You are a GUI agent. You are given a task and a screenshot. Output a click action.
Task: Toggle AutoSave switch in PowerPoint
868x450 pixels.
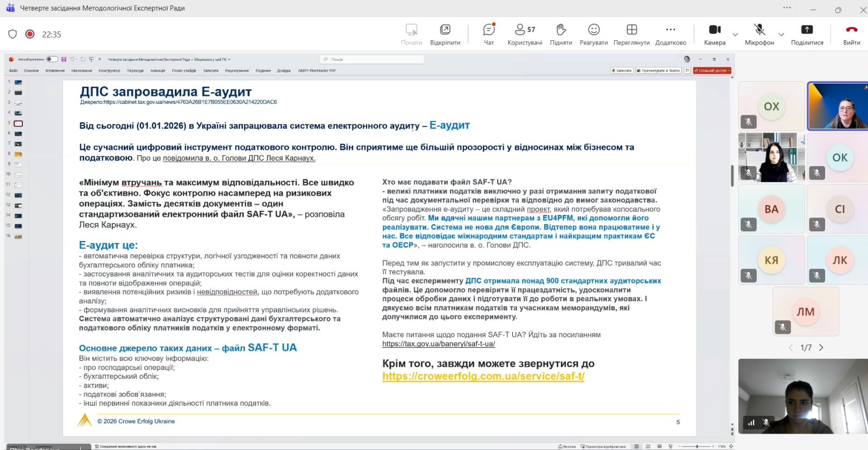(52, 59)
